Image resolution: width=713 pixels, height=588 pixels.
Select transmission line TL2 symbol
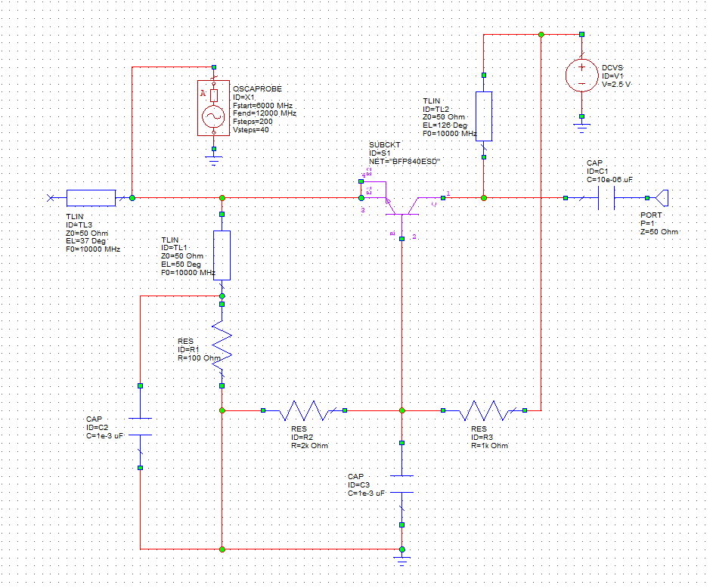click(x=485, y=115)
